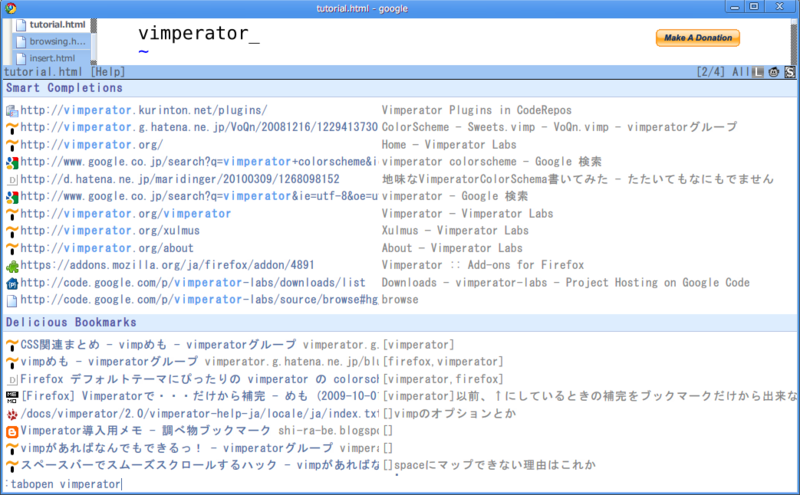800x495 pixels.
Task: Select http://vimperator.org/ Home completion
Action: (x=400, y=144)
